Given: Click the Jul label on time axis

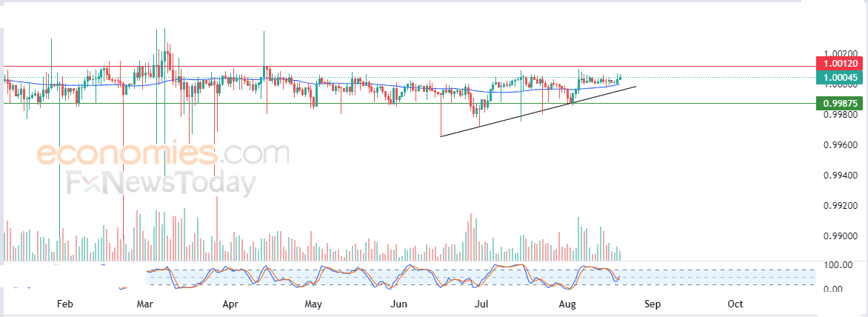Looking at the screenshot, I should click(x=482, y=304).
